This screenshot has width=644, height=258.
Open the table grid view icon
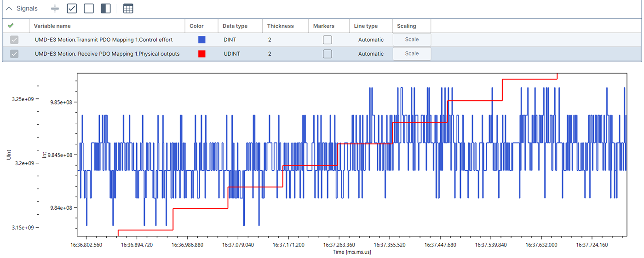tap(128, 9)
